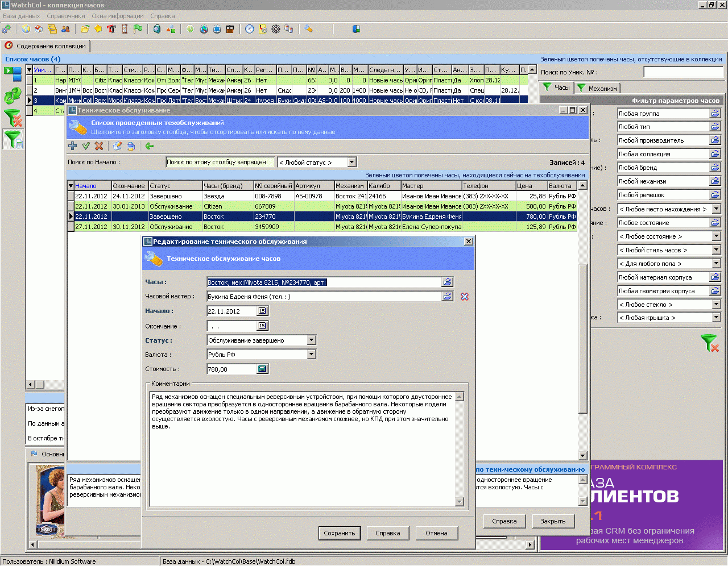The height and width of the screenshot is (566, 728).
Task: Open the Справочники menu
Action: (x=66, y=16)
